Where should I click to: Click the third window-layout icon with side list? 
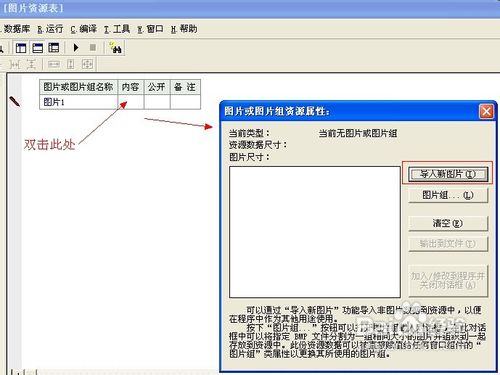tap(54, 48)
